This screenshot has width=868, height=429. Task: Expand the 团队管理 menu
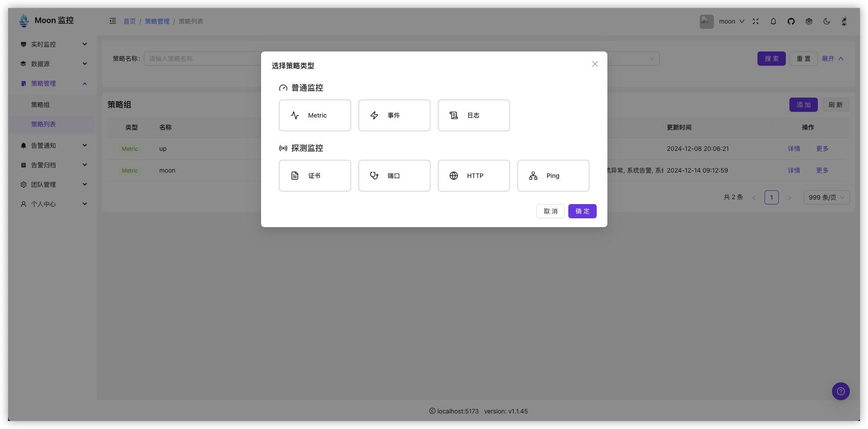pyautogui.click(x=53, y=185)
